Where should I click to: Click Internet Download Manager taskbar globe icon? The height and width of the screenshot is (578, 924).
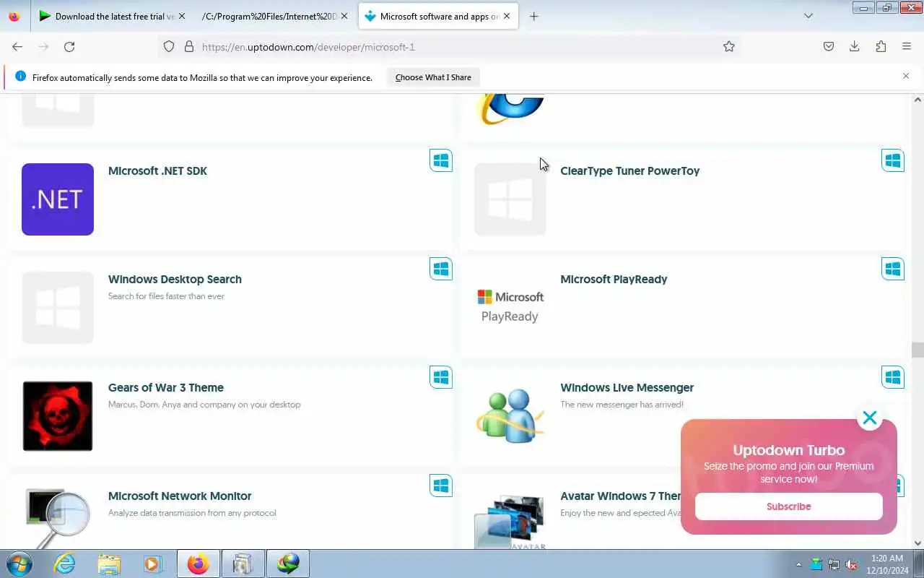288,564
